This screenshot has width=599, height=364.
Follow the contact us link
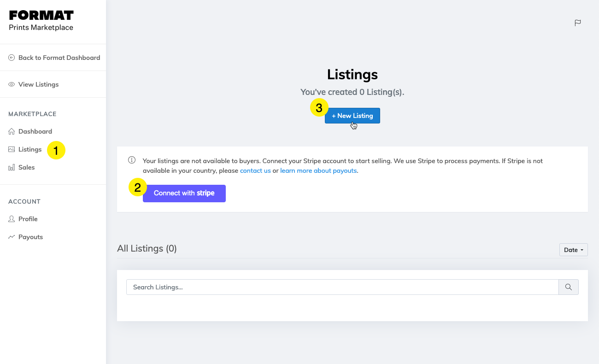(255, 170)
